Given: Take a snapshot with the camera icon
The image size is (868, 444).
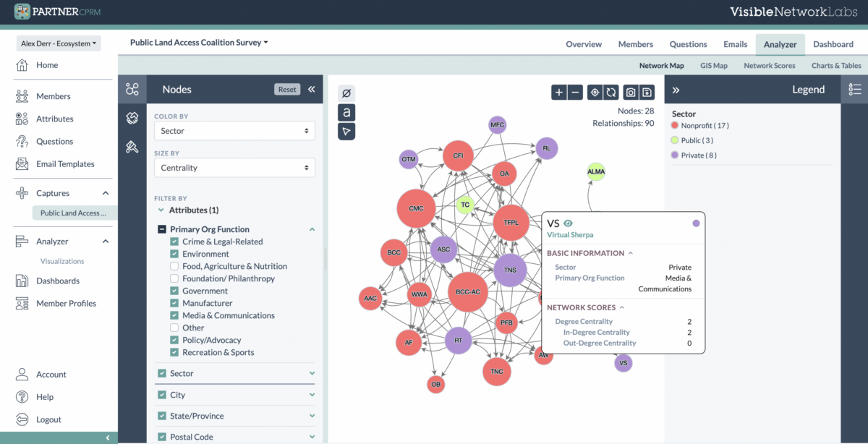Looking at the screenshot, I should (x=631, y=92).
